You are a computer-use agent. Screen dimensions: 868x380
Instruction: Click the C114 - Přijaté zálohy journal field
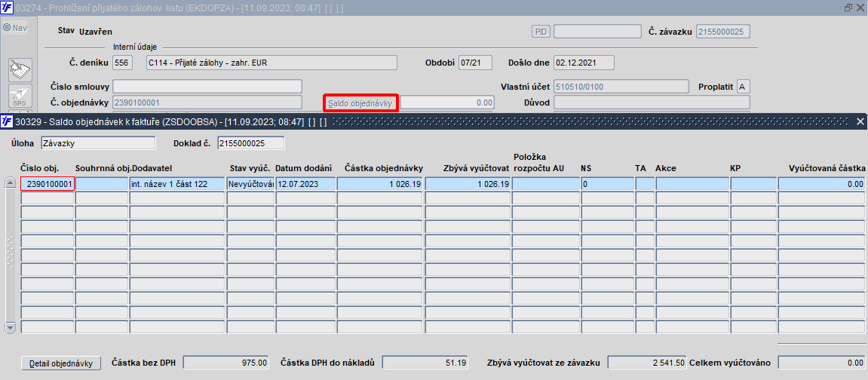click(x=271, y=63)
